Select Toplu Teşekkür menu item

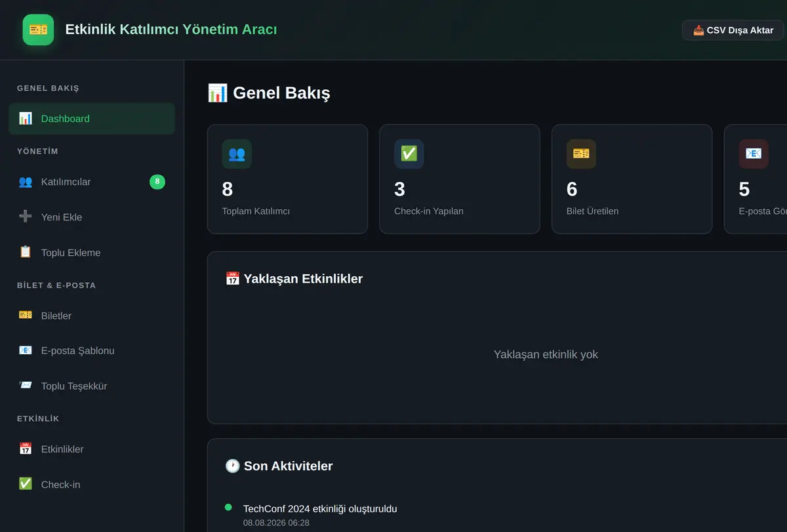[x=92, y=386]
